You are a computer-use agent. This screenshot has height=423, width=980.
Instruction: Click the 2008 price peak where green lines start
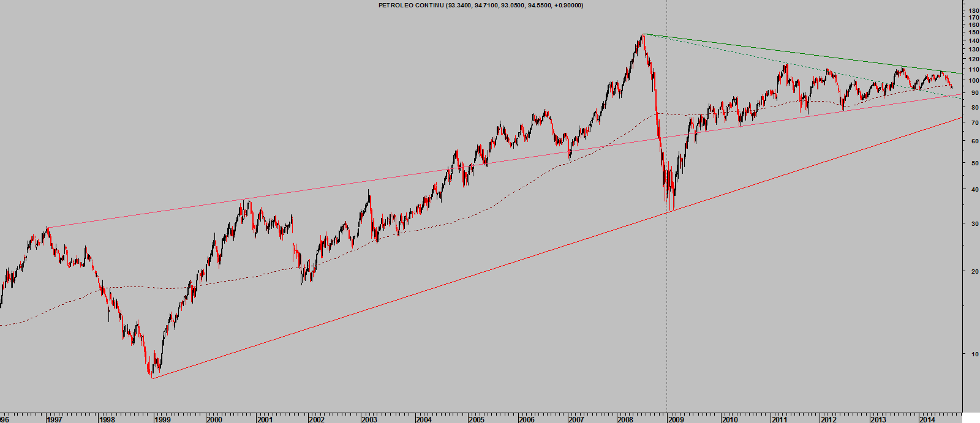(x=643, y=35)
